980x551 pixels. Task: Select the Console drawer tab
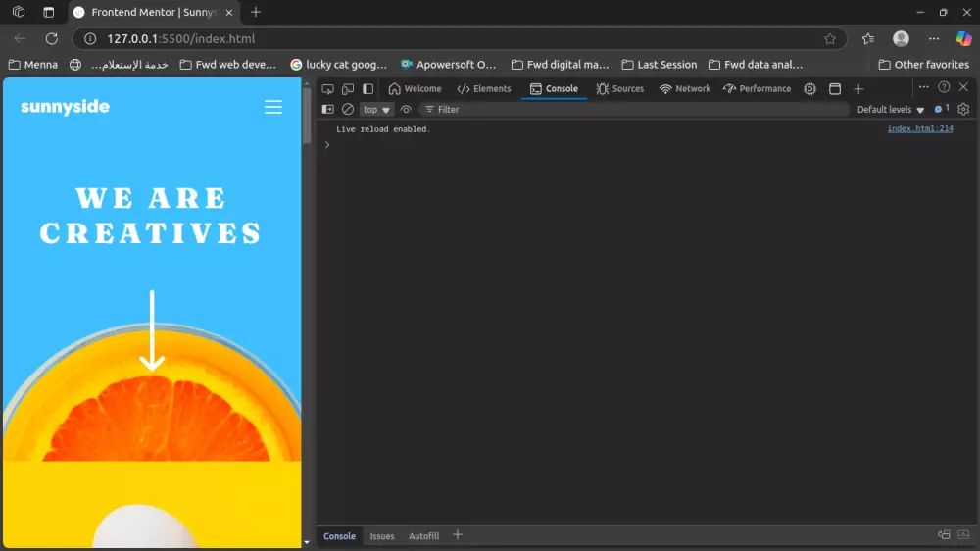click(339, 536)
